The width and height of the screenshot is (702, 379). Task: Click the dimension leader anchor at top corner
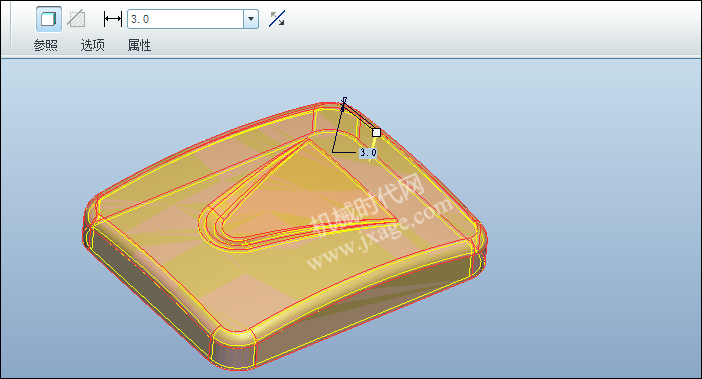point(344,102)
